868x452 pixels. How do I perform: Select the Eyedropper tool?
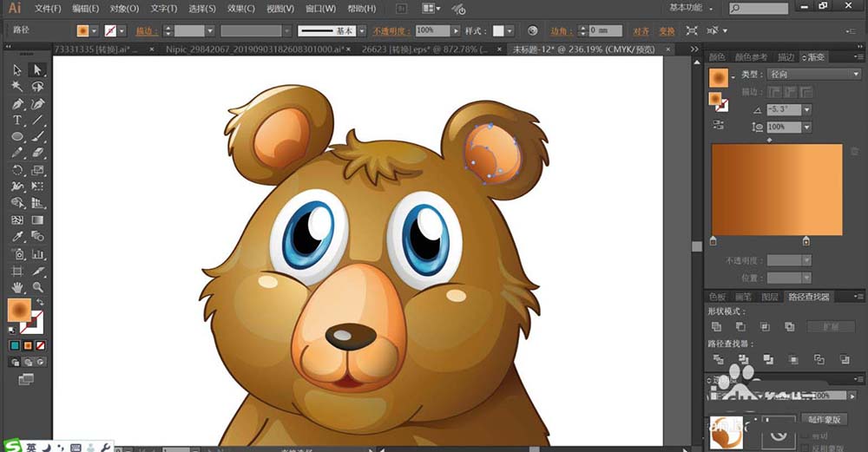pyautogui.click(x=17, y=237)
